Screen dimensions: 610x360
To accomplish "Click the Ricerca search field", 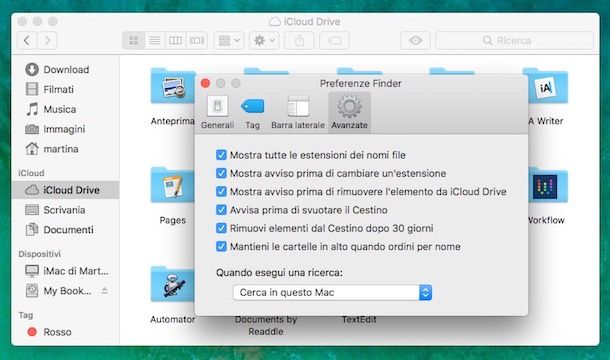I will 514,40.
